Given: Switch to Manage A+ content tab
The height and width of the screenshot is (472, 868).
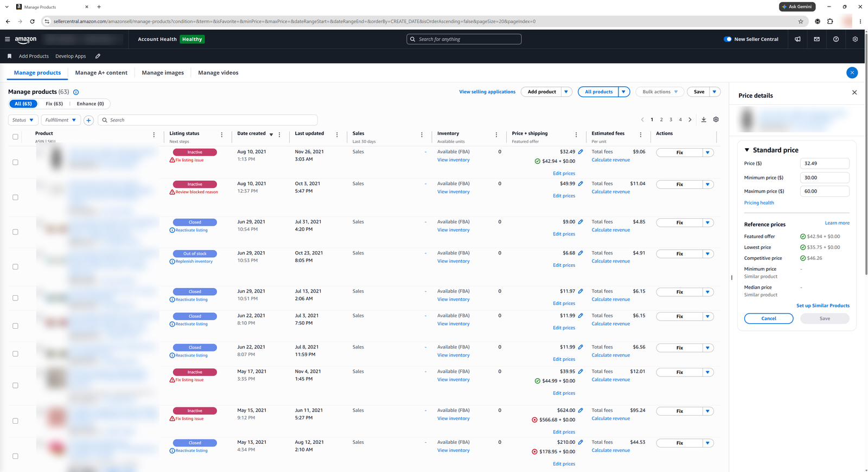Looking at the screenshot, I should [x=101, y=73].
